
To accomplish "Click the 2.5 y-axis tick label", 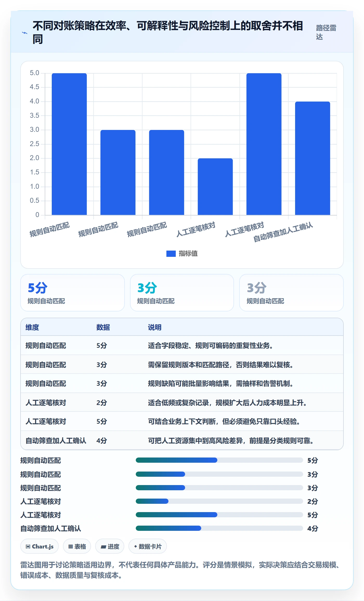I will pyautogui.click(x=34, y=144).
